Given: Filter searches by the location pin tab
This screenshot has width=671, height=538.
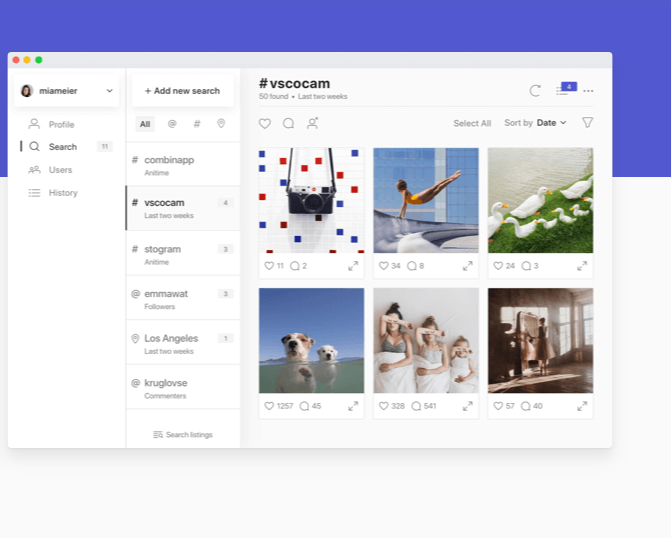Looking at the screenshot, I should (x=221, y=124).
